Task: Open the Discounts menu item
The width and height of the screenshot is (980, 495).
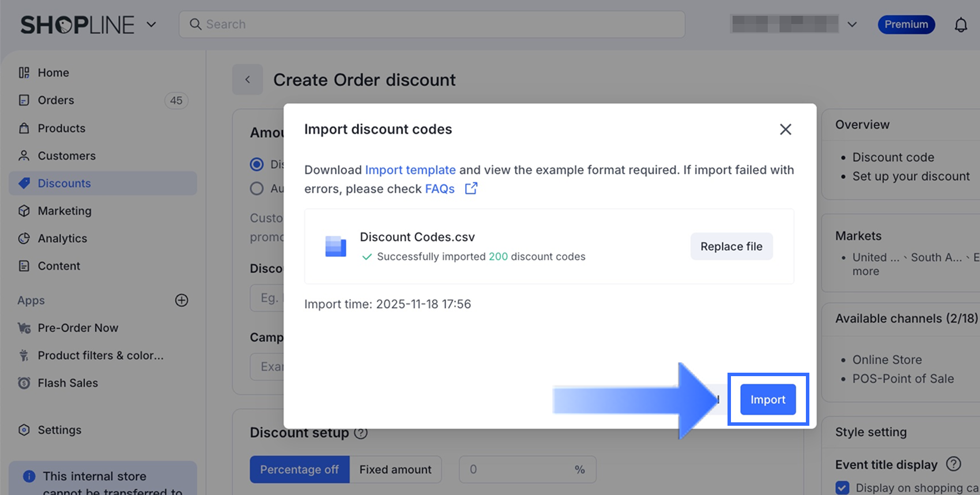Action: pos(64,183)
